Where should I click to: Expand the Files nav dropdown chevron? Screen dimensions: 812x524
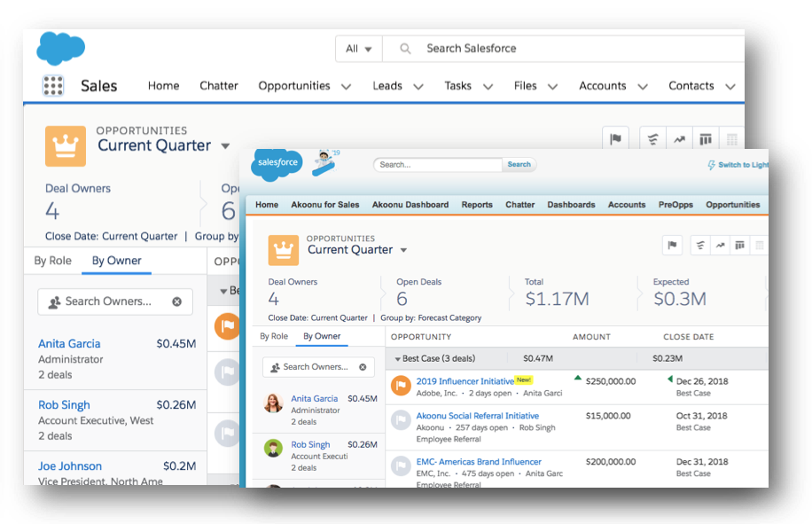pos(552,87)
